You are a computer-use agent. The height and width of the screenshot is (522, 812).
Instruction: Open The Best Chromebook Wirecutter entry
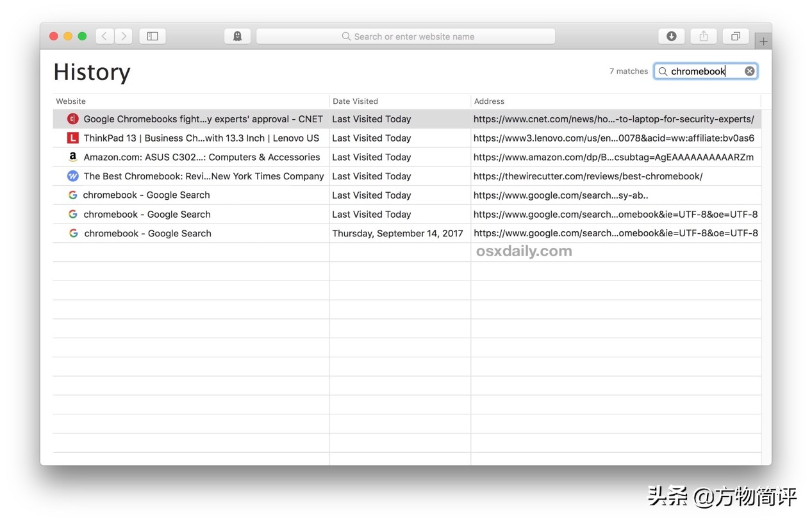[203, 176]
